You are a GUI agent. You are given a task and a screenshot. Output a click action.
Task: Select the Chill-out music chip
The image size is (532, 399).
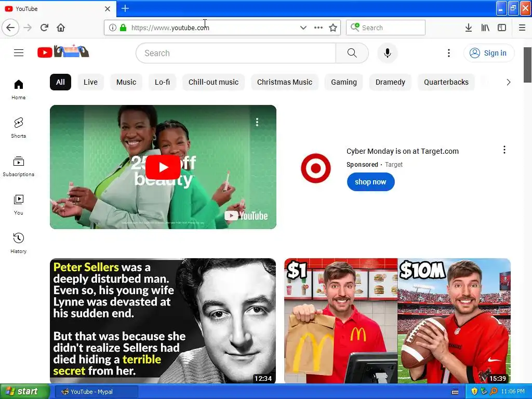click(x=214, y=82)
